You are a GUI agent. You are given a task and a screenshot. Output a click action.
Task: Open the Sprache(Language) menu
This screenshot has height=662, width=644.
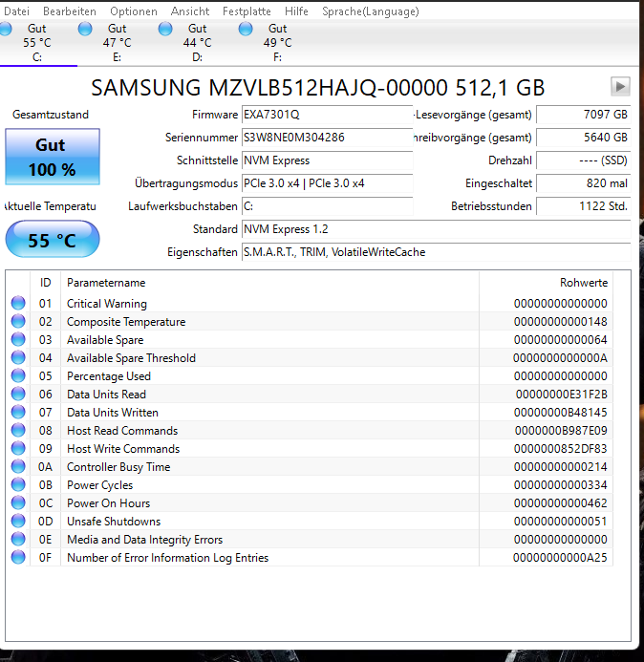[371, 11]
